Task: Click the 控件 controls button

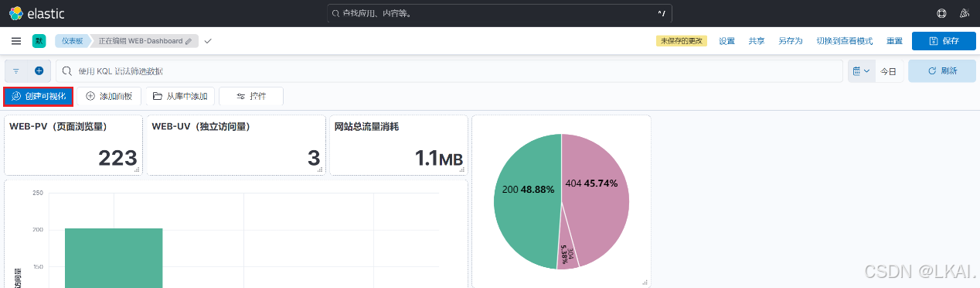Action: pyautogui.click(x=251, y=96)
